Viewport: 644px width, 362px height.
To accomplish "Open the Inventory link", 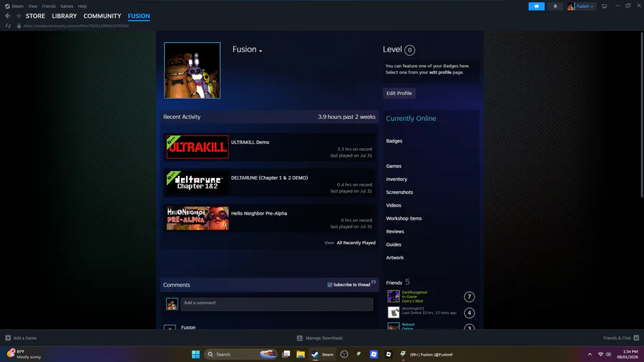I will click(396, 180).
